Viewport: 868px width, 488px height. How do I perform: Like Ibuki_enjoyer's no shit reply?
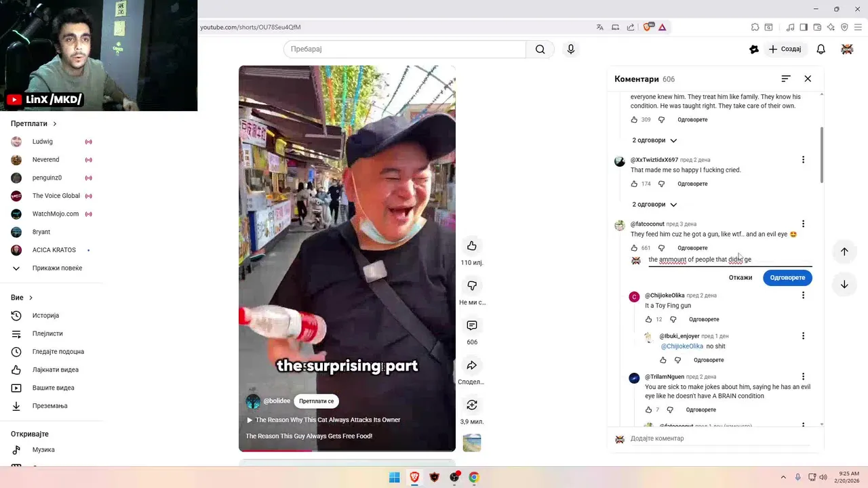(x=663, y=360)
